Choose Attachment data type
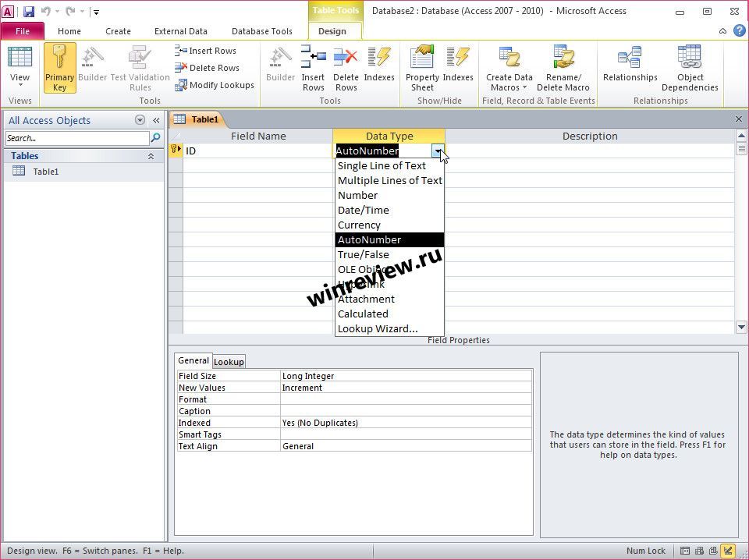Image resolution: width=749 pixels, height=560 pixels. point(390,299)
